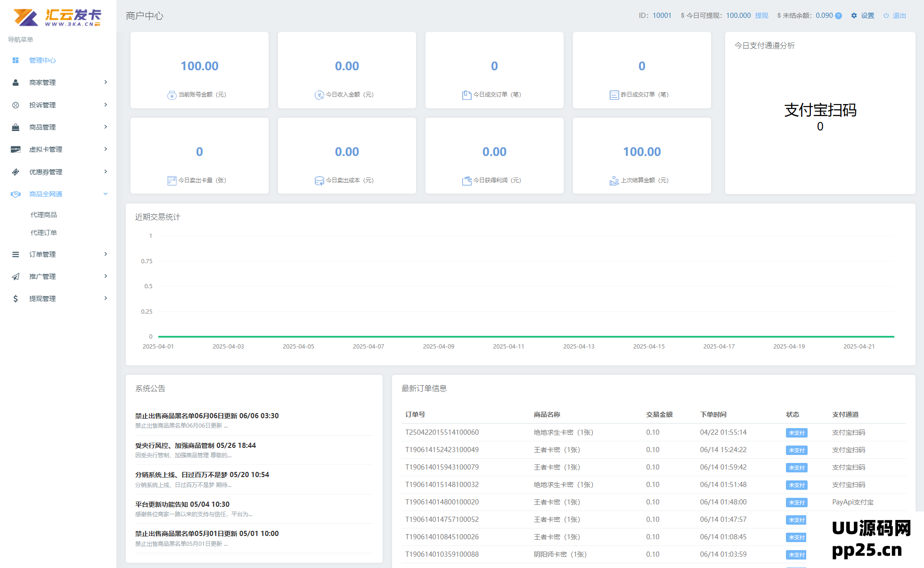Collapse the 商品全网通 submenu arrow
This screenshot has width=924, height=568.
click(x=106, y=194)
